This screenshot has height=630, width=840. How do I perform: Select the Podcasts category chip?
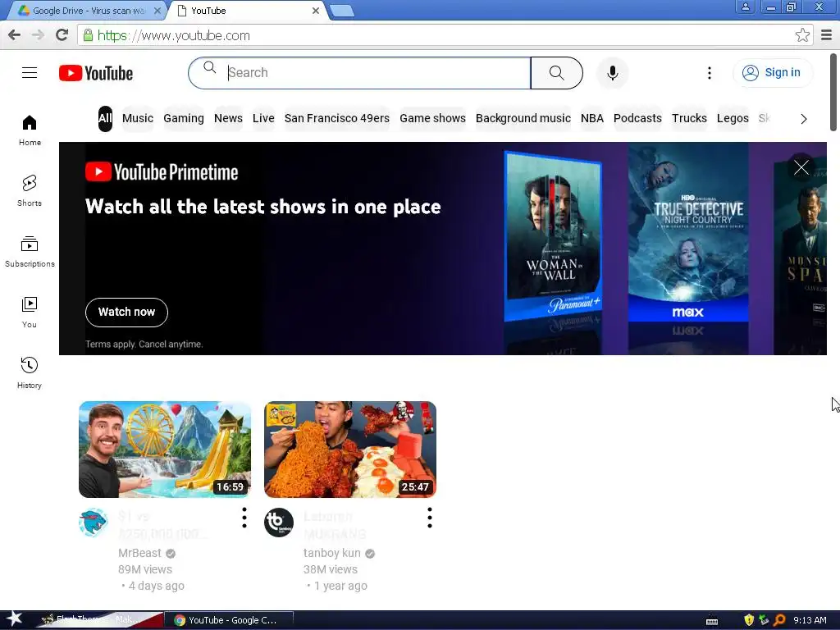(x=637, y=118)
